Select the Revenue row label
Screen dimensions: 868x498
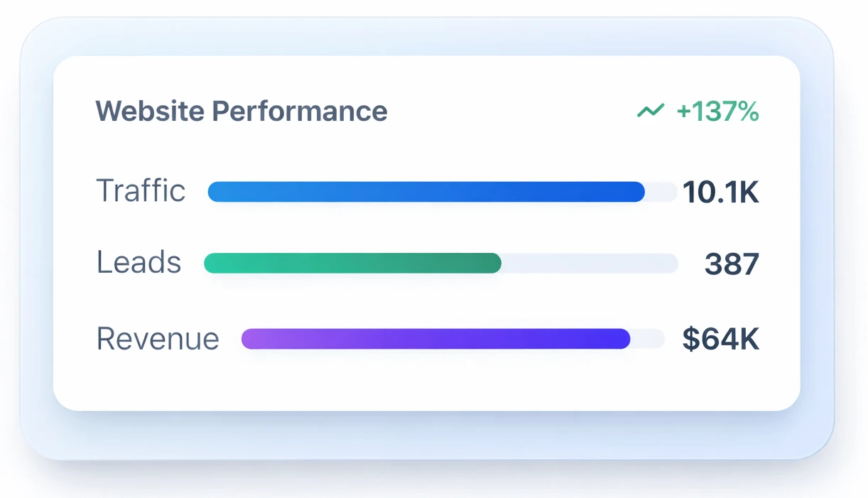[x=158, y=339]
